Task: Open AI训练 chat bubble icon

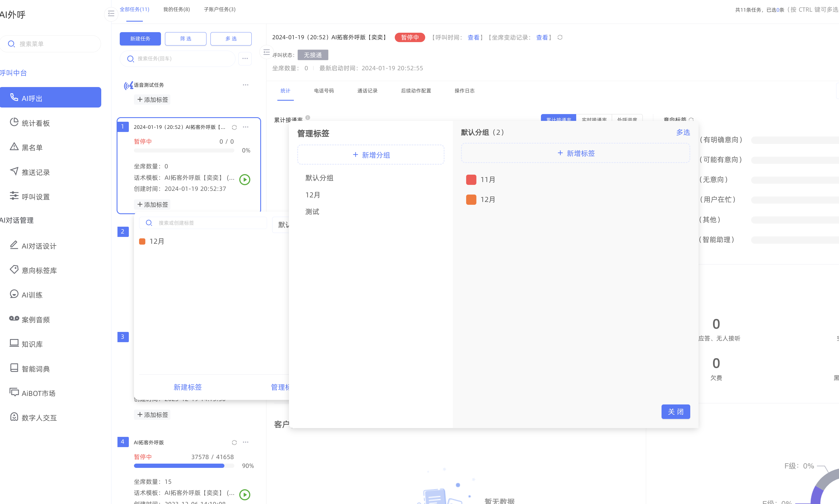Action: [14, 294]
